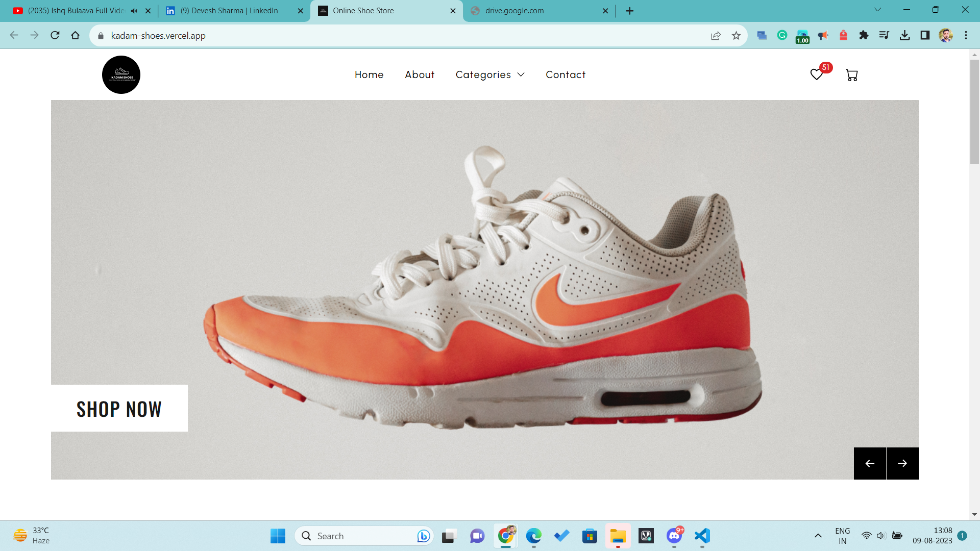This screenshot has height=551, width=980.
Task: Open the Bing icon in search box
Action: [423, 536]
